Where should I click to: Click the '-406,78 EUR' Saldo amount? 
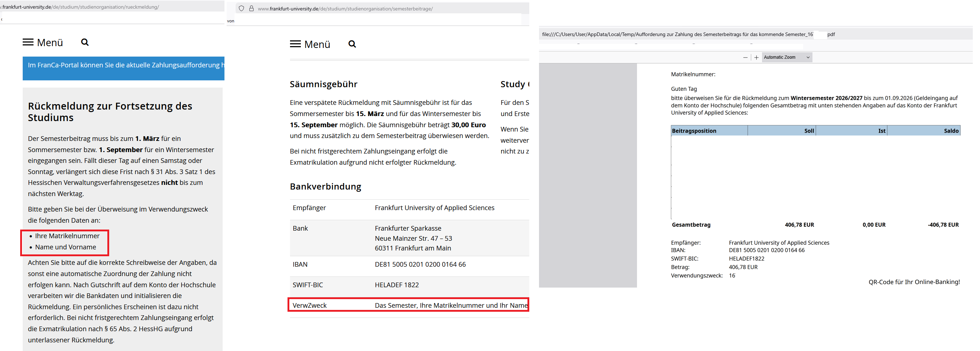pyautogui.click(x=943, y=225)
